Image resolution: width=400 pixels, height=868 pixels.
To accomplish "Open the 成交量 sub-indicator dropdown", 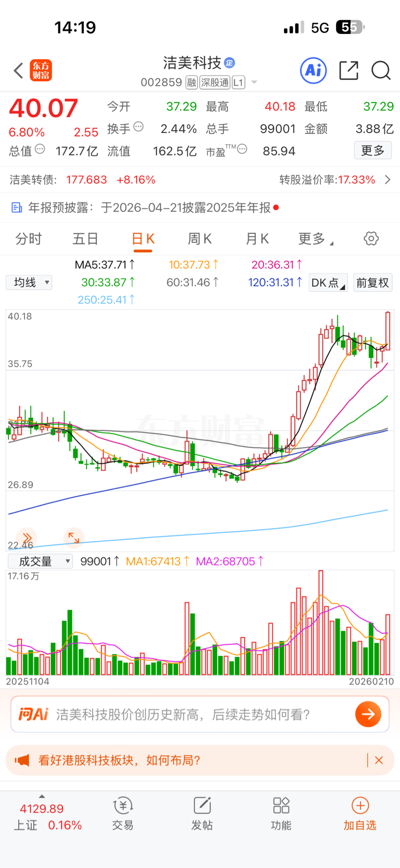I will [x=40, y=561].
